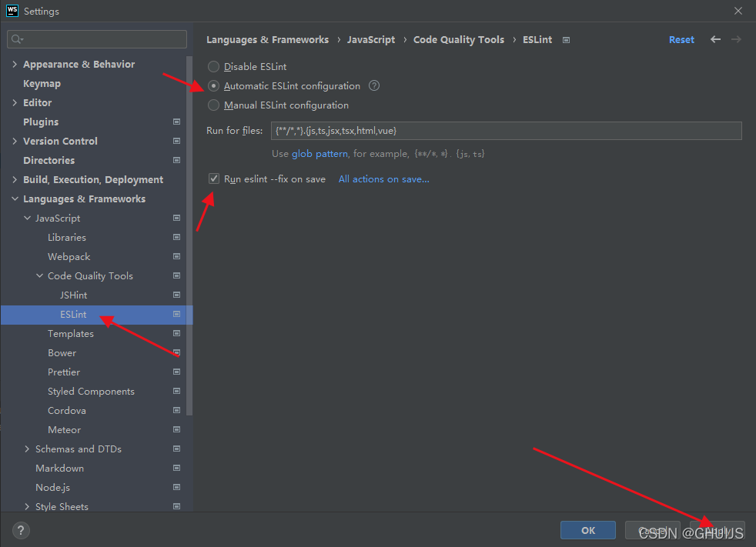This screenshot has width=756, height=547.
Task: Collapse the Languages & Frameworks section
Action: tap(14, 198)
